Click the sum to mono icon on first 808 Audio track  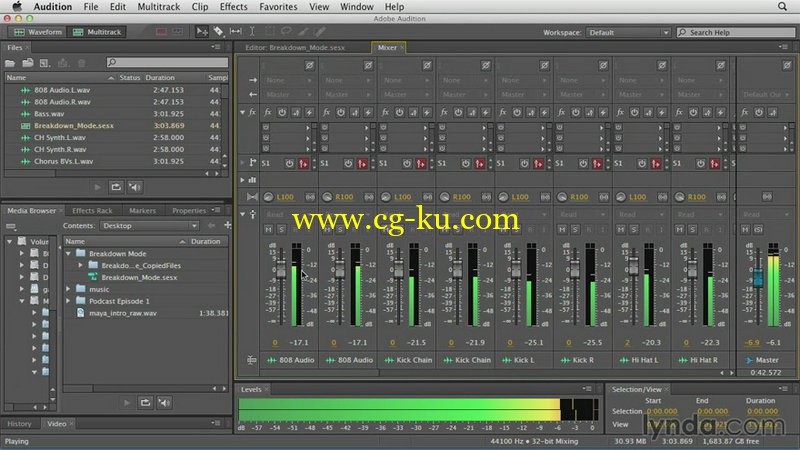pyautogui.click(x=310, y=197)
